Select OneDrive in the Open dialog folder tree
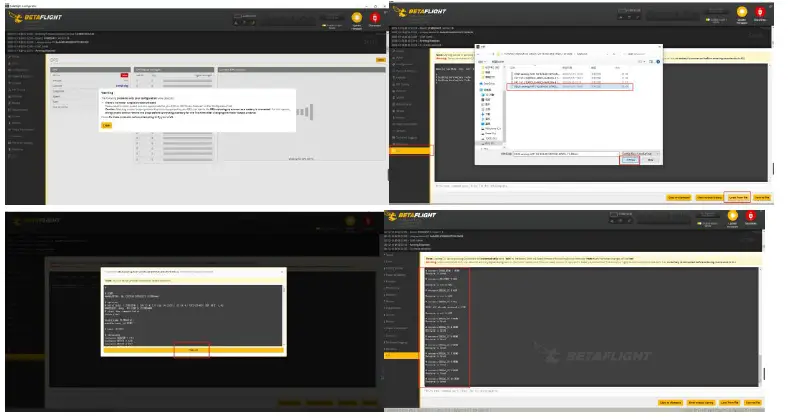The width and height of the screenshot is (797, 419). click(489, 83)
